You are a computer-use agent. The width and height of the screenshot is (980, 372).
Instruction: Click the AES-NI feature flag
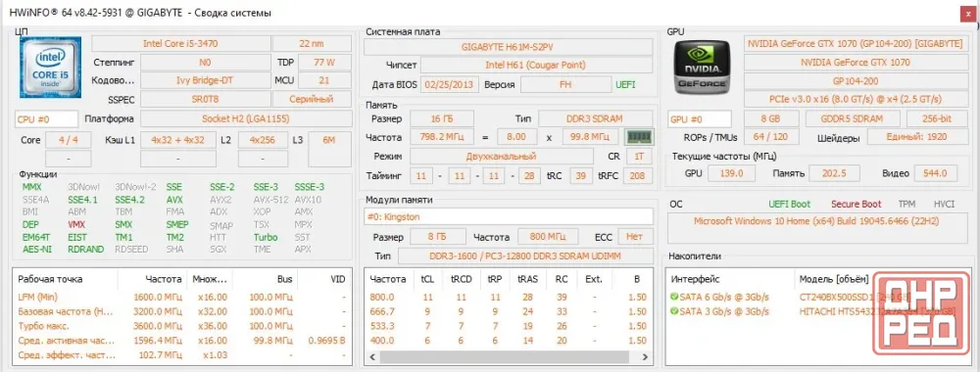tap(36, 250)
